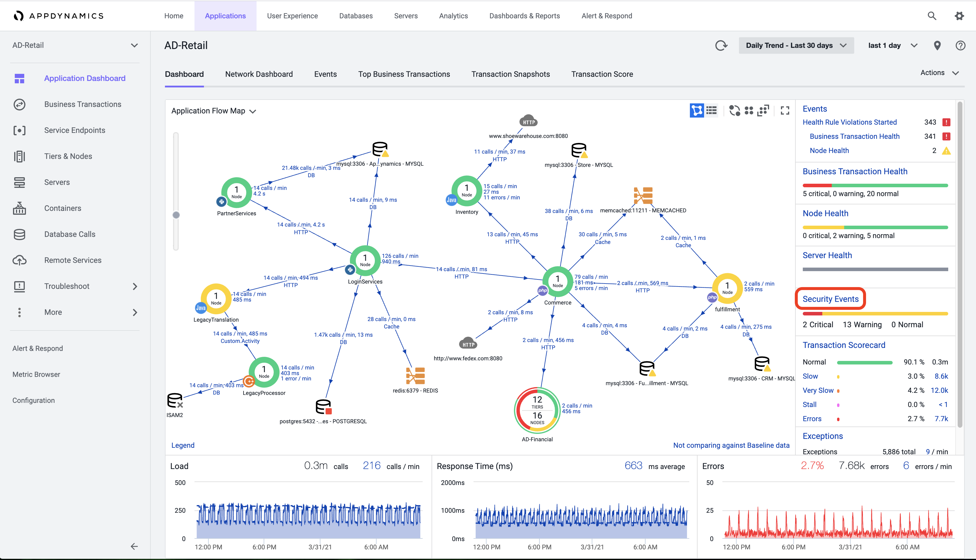Open the Configuration sidebar item
This screenshot has width=976, height=560.
(x=33, y=401)
